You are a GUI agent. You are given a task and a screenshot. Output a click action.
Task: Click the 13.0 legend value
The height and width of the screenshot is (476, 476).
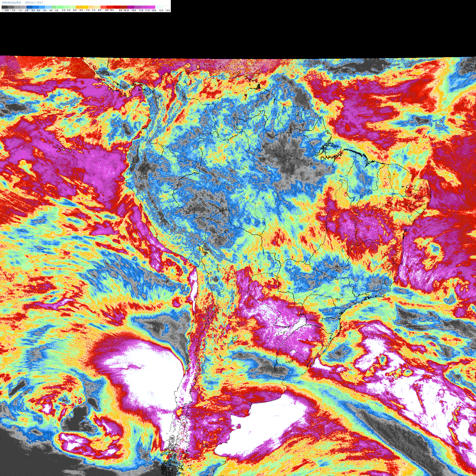point(168,10)
